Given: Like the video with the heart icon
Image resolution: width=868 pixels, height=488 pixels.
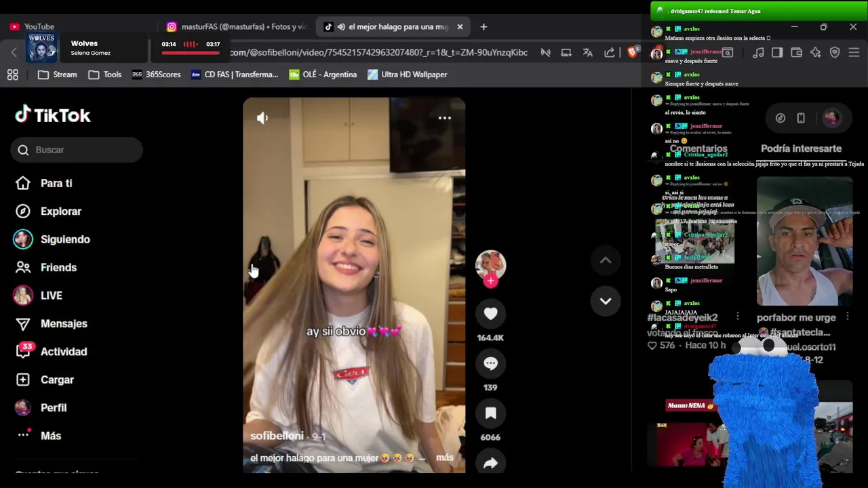Looking at the screenshot, I should click(490, 313).
